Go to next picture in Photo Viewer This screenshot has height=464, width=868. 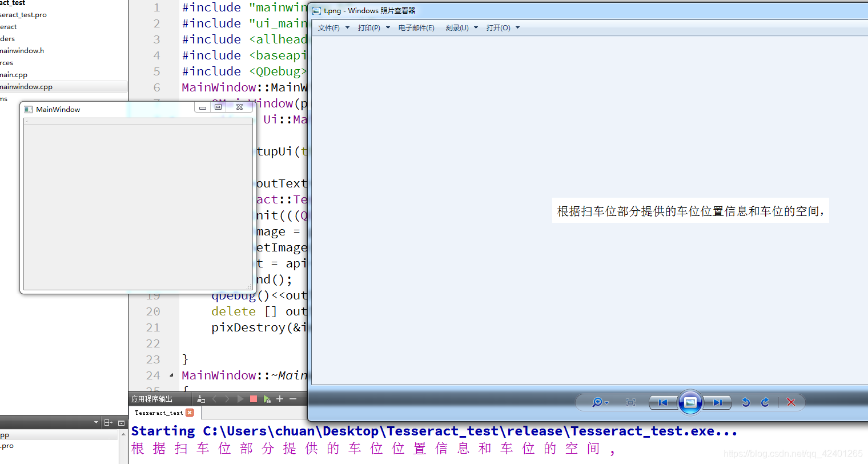(717, 402)
